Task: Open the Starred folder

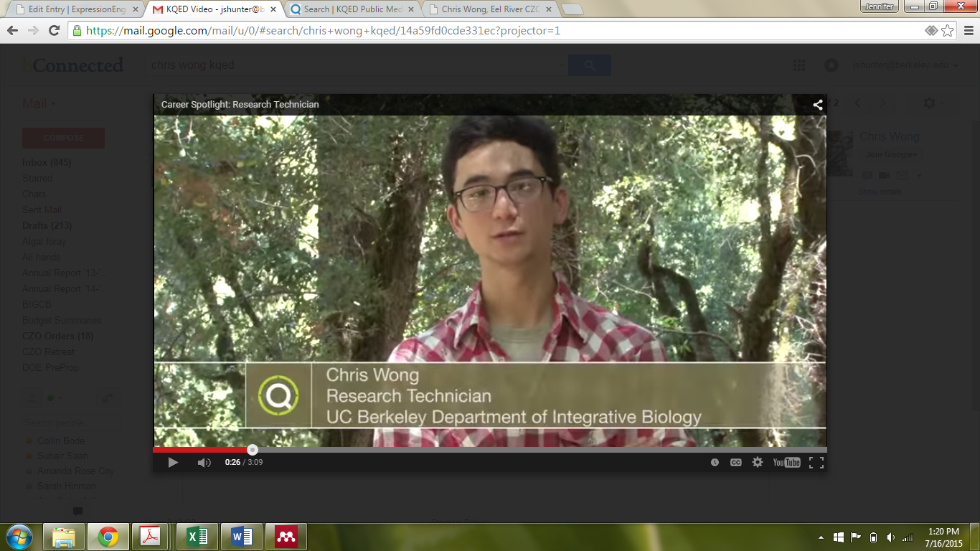Action: point(37,179)
